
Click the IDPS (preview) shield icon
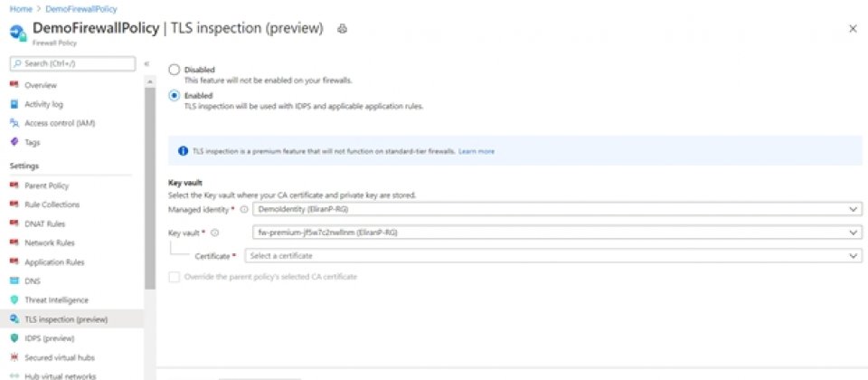pos(14,337)
